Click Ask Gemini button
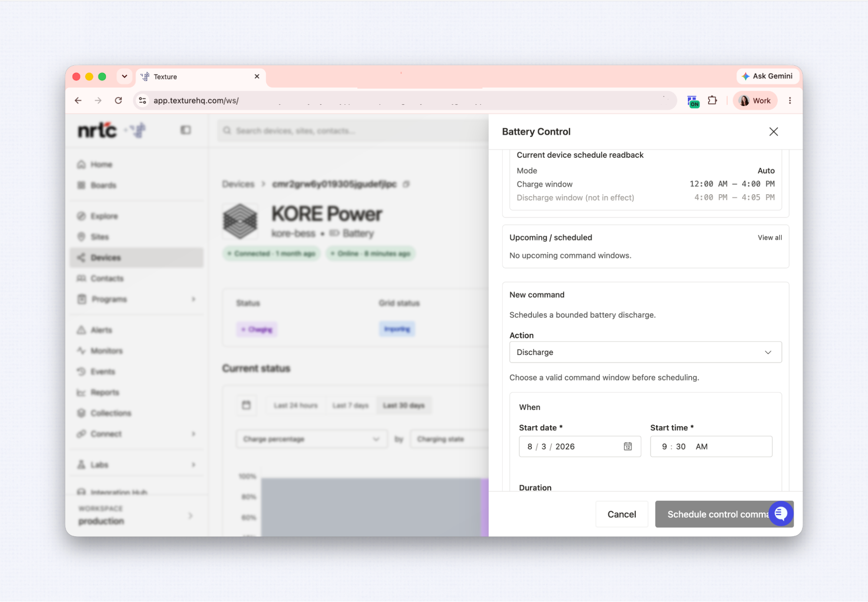 (767, 76)
